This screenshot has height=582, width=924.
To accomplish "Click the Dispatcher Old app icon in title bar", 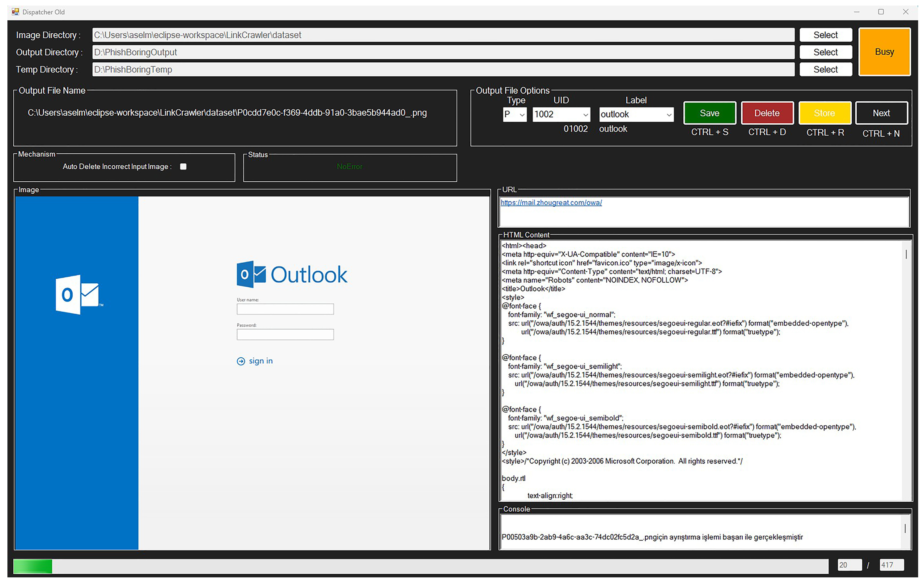I will [15, 12].
